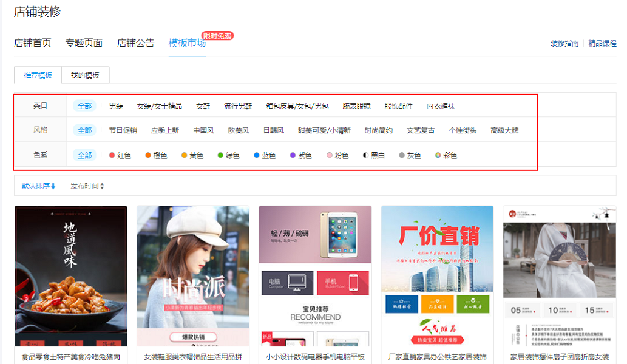The width and height of the screenshot is (627, 364).
Task: Open the 女装鞋服美衣帽饰品生活用品拼 template title
Action: [193, 357]
